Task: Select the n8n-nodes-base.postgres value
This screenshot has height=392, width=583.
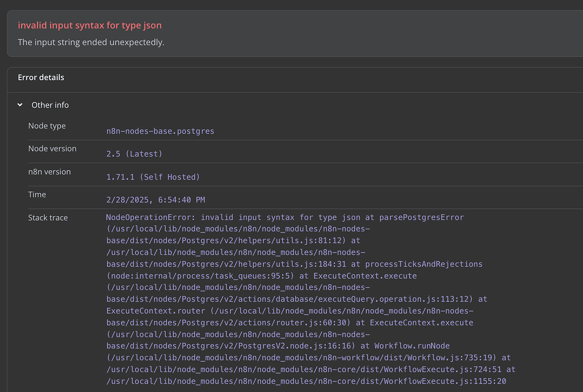Action: (160, 131)
